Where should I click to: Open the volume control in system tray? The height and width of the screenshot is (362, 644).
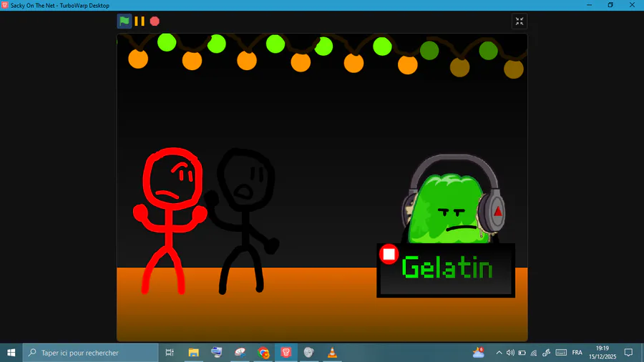coord(510,353)
